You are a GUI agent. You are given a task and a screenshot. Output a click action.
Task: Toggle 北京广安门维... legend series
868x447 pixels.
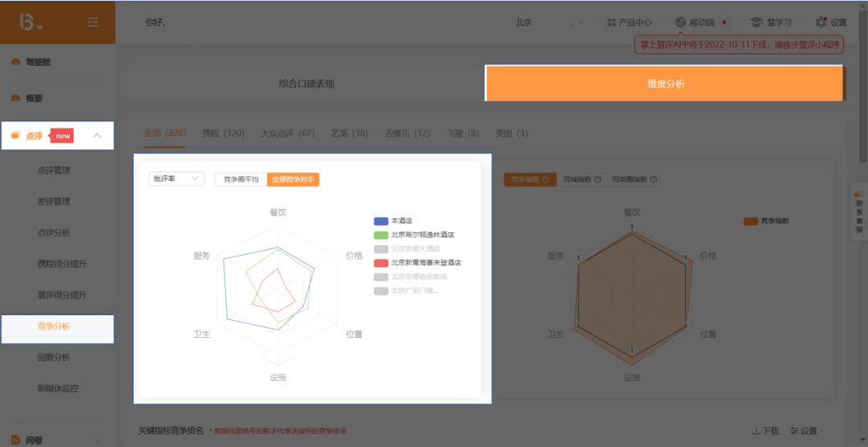406,291
